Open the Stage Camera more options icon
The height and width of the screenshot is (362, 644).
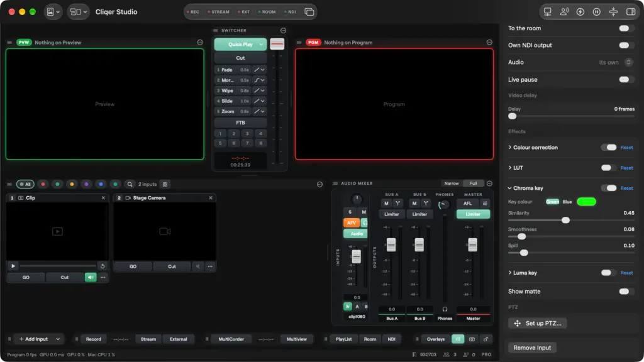pyautogui.click(x=210, y=266)
